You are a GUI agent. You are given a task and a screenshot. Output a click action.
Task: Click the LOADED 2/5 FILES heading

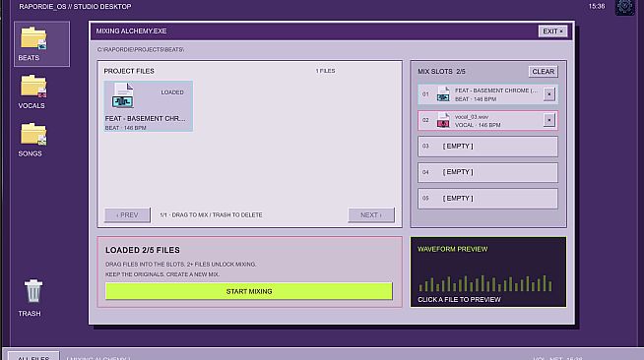coord(143,250)
